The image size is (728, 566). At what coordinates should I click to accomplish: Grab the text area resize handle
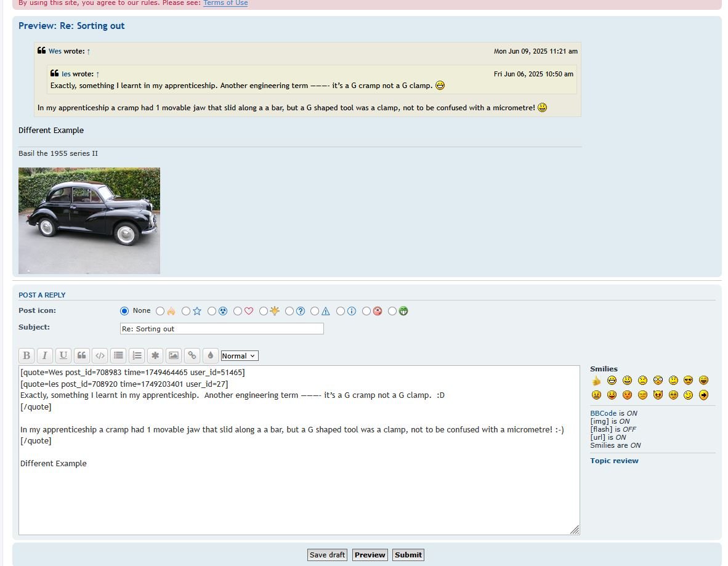[x=575, y=530]
